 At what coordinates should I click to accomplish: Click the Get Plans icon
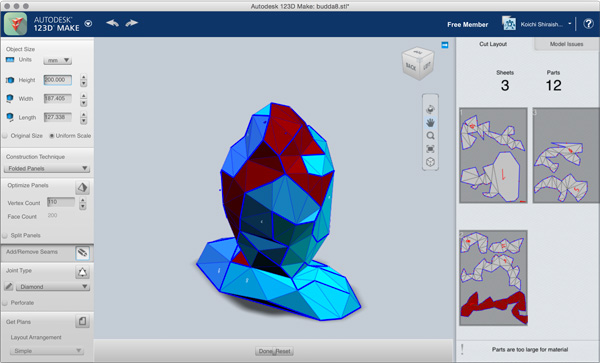(x=82, y=321)
